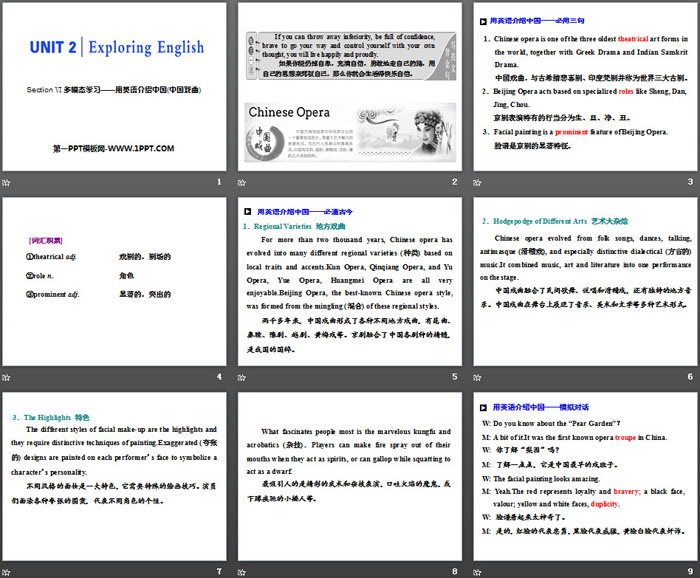Click the red word 'troupe' on slide 9
700x578 pixels.
625,437
